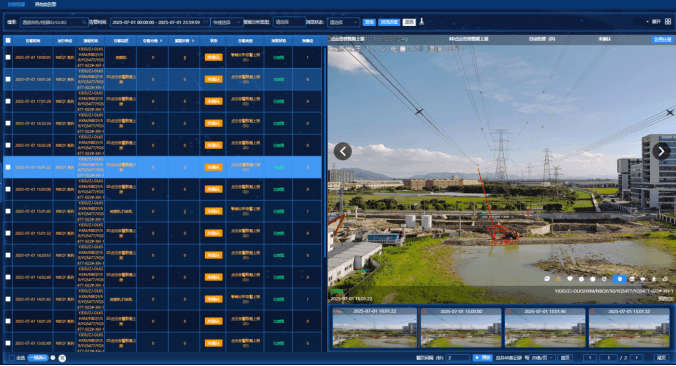
Task: Open the items-per-page dropdown showing 20
Action: [542, 358]
